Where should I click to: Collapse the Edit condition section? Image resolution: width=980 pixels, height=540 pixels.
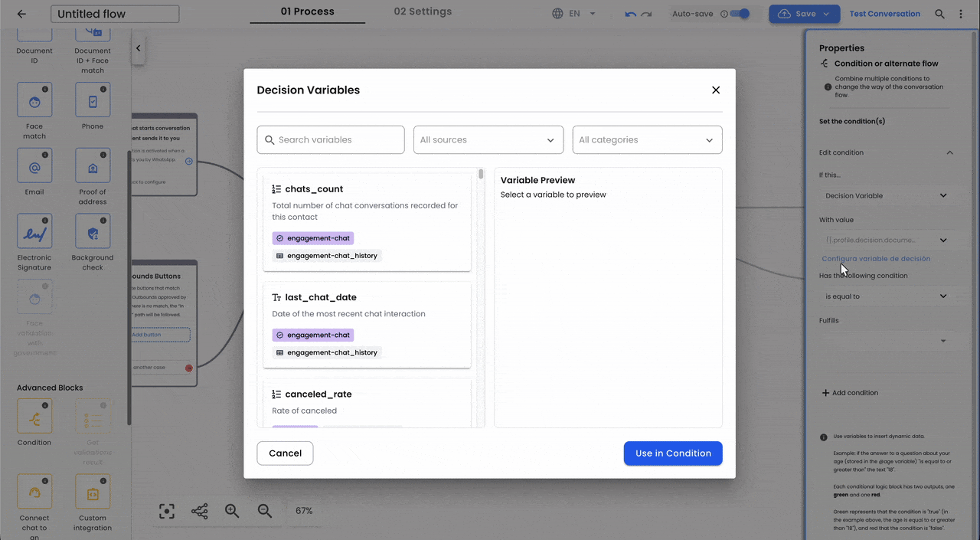coord(949,152)
